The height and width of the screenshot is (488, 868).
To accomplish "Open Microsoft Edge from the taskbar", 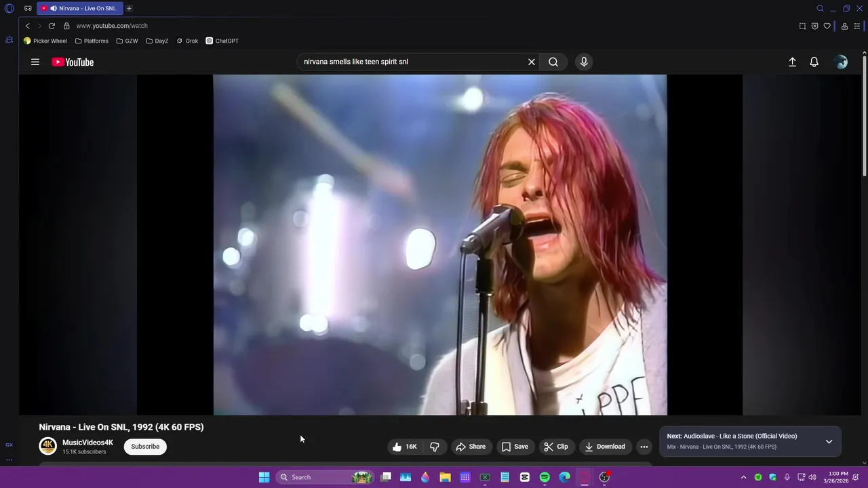I will pyautogui.click(x=564, y=477).
